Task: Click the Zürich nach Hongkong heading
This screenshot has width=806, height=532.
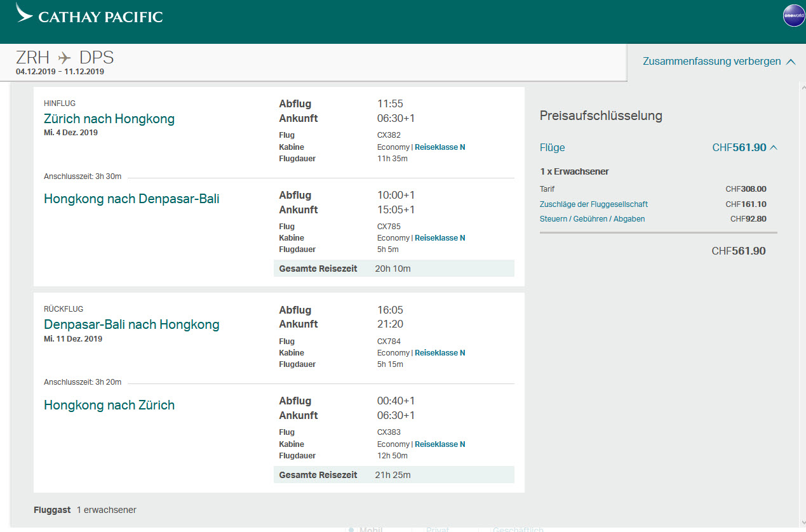Action: 109,119
